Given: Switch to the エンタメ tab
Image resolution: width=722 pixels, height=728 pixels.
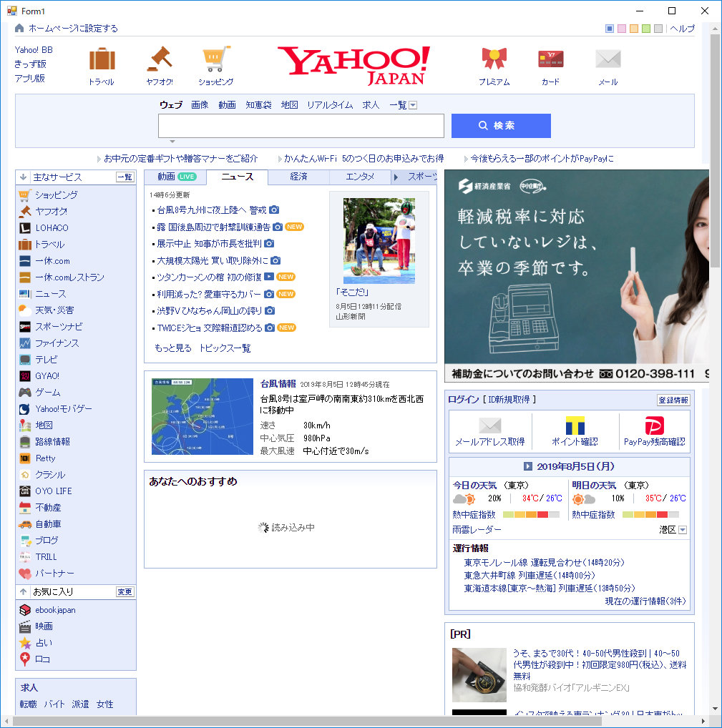Looking at the screenshot, I should pyautogui.click(x=360, y=177).
